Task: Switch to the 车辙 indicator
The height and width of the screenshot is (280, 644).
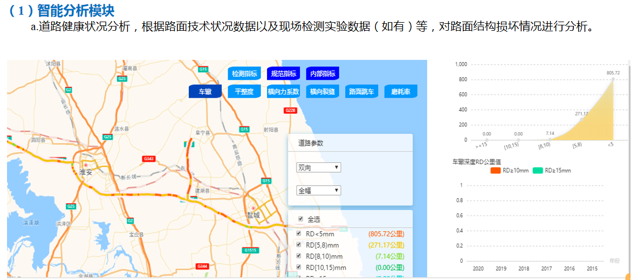Action: pos(205,92)
